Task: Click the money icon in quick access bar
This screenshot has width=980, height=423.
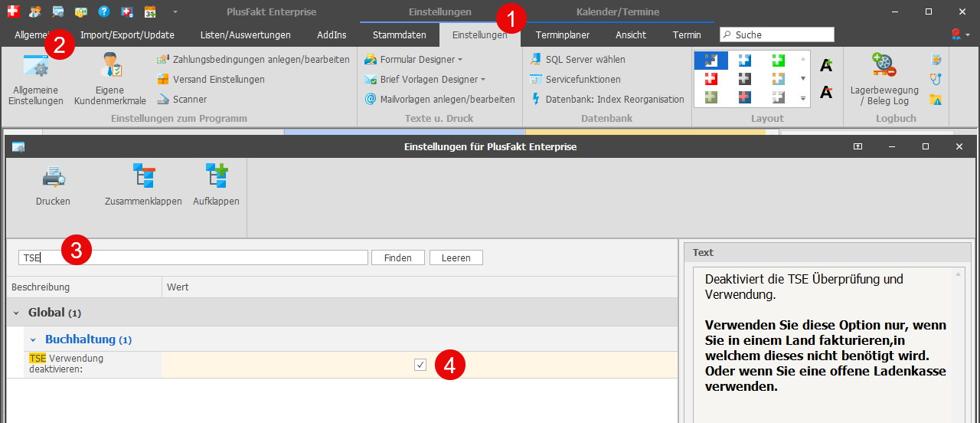Action: click(81, 11)
